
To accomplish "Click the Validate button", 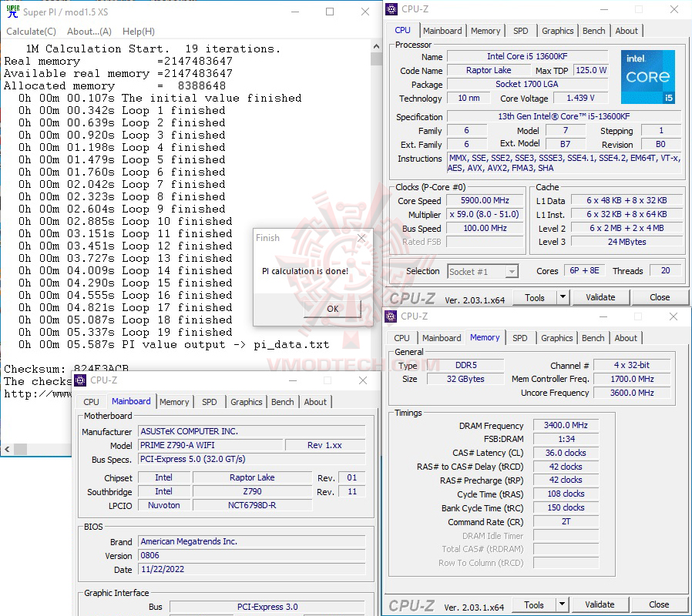I will (600, 296).
